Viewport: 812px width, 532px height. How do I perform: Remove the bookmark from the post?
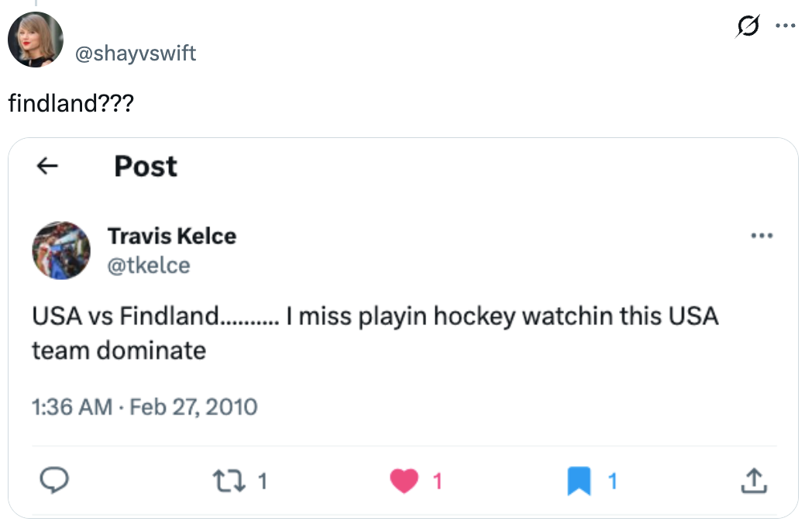pyautogui.click(x=576, y=481)
